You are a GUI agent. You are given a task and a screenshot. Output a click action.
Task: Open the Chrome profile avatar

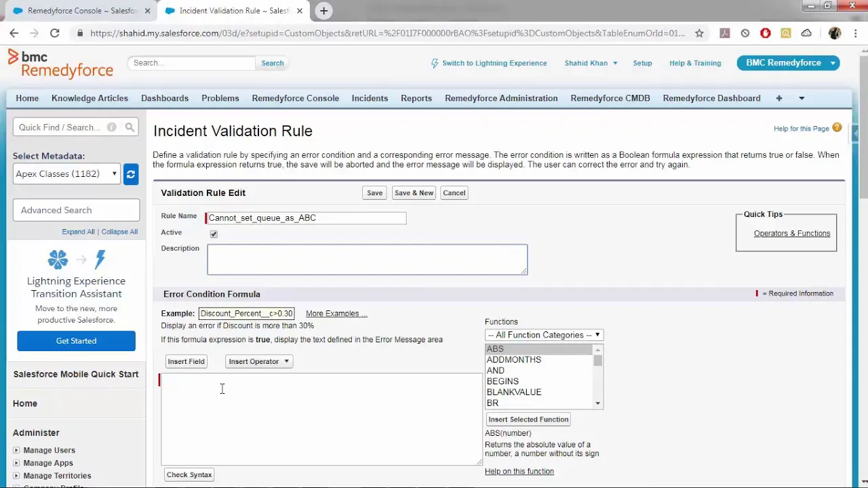(x=835, y=33)
